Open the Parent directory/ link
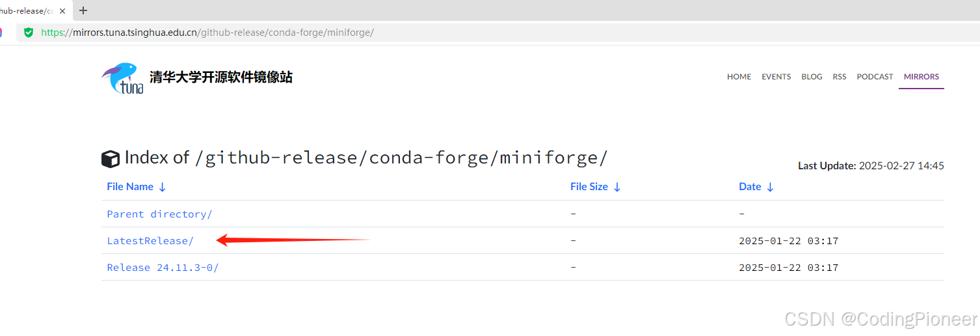 (x=159, y=214)
